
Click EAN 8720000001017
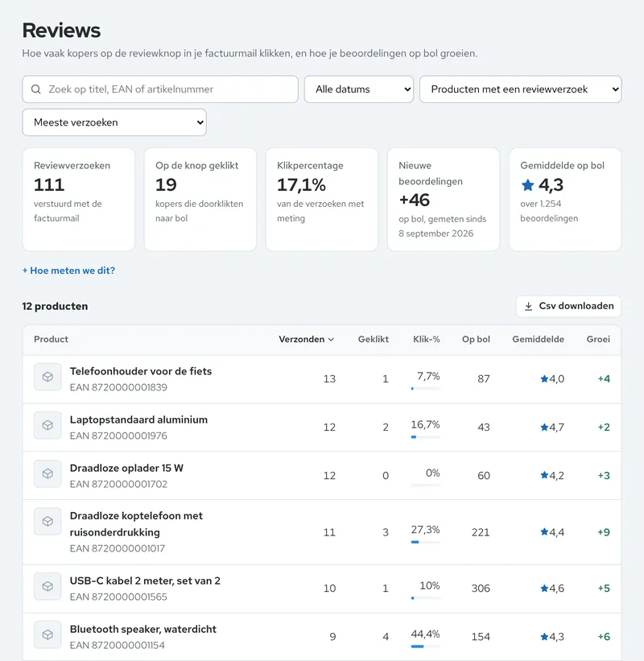pos(118,548)
